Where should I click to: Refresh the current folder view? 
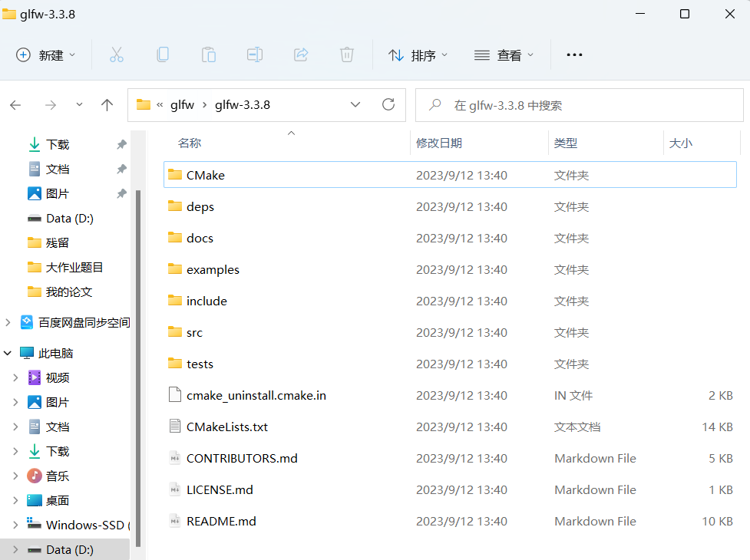click(388, 104)
